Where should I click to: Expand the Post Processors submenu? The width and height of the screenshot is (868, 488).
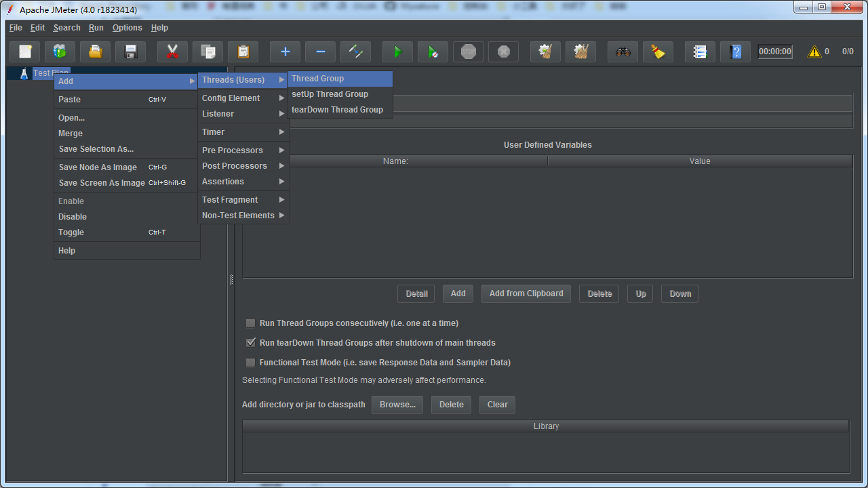(x=243, y=166)
